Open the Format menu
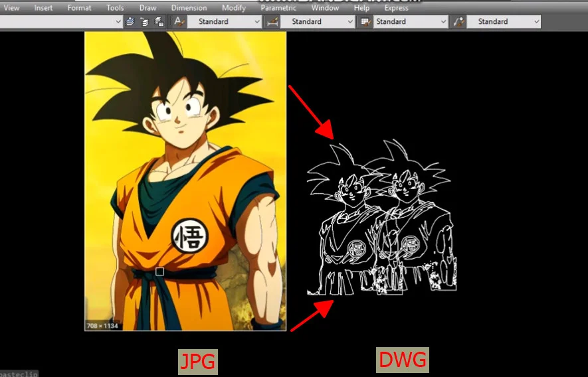The width and height of the screenshot is (588, 377). [x=79, y=7]
